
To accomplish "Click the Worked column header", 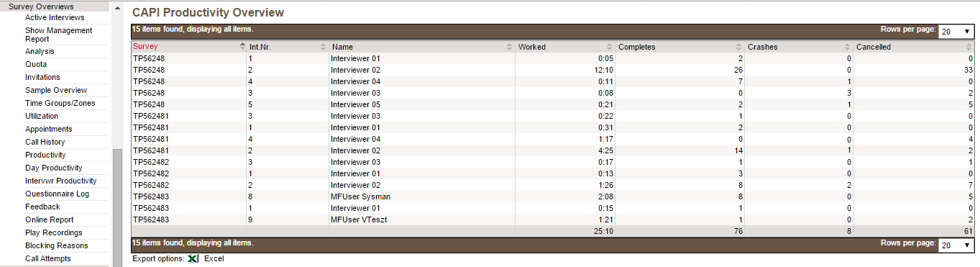I will pyautogui.click(x=532, y=47).
